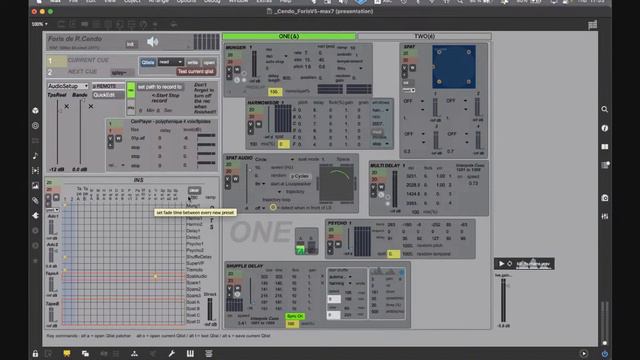Click the white arrow icon in left sidebar

(x=36, y=216)
